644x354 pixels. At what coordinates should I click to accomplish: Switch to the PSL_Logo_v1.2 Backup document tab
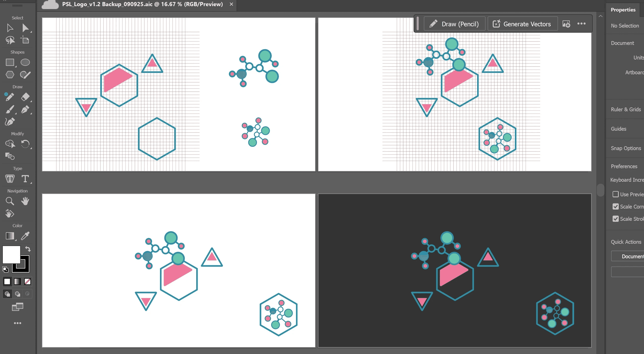click(142, 4)
